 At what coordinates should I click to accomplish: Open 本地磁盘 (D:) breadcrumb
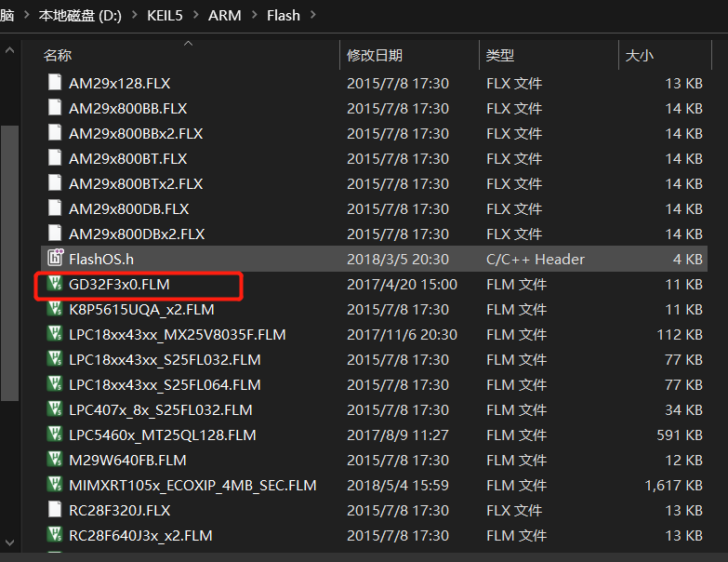click(x=80, y=15)
